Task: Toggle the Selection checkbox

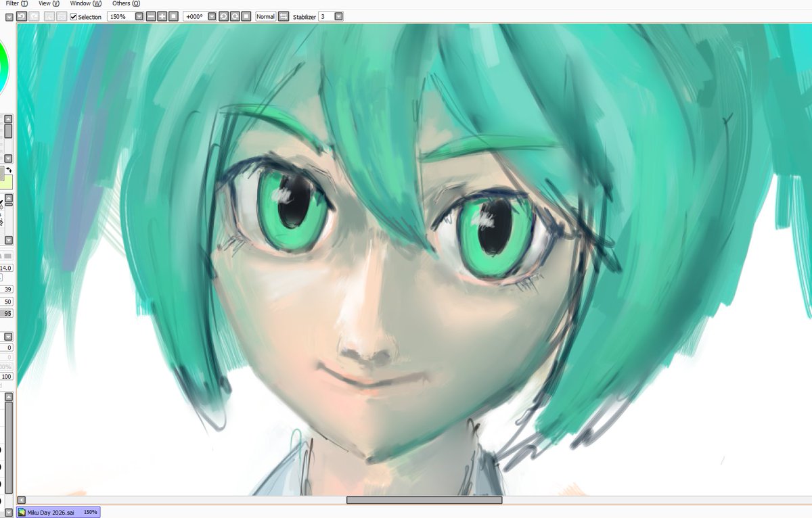Action: tap(74, 16)
